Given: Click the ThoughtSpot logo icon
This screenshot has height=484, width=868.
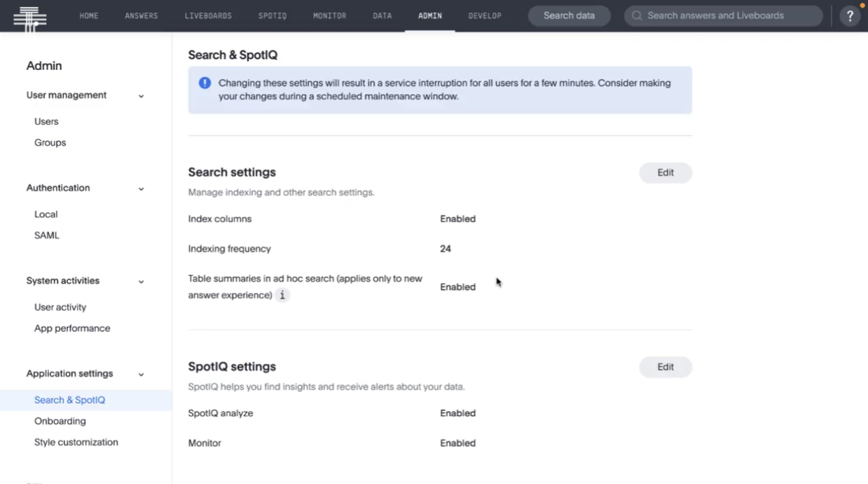Looking at the screenshot, I should pyautogui.click(x=30, y=16).
